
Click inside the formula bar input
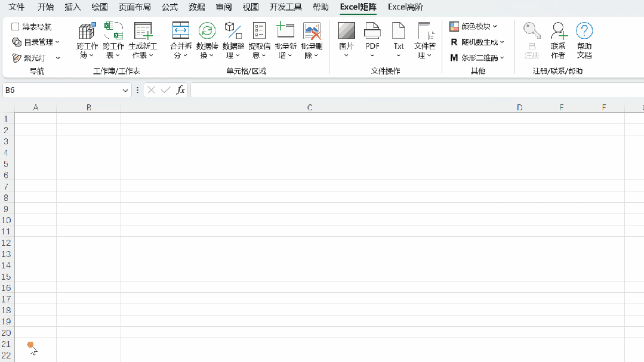click(x=417, y=90)
